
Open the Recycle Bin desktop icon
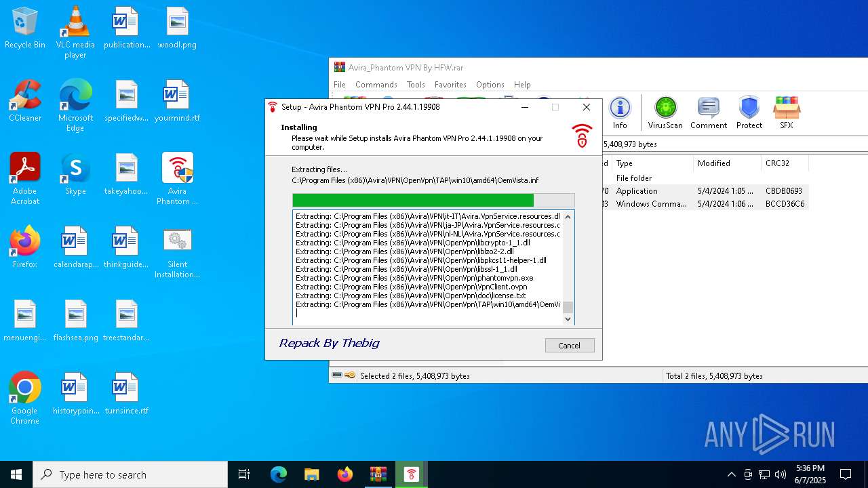[x=25, y=28]
